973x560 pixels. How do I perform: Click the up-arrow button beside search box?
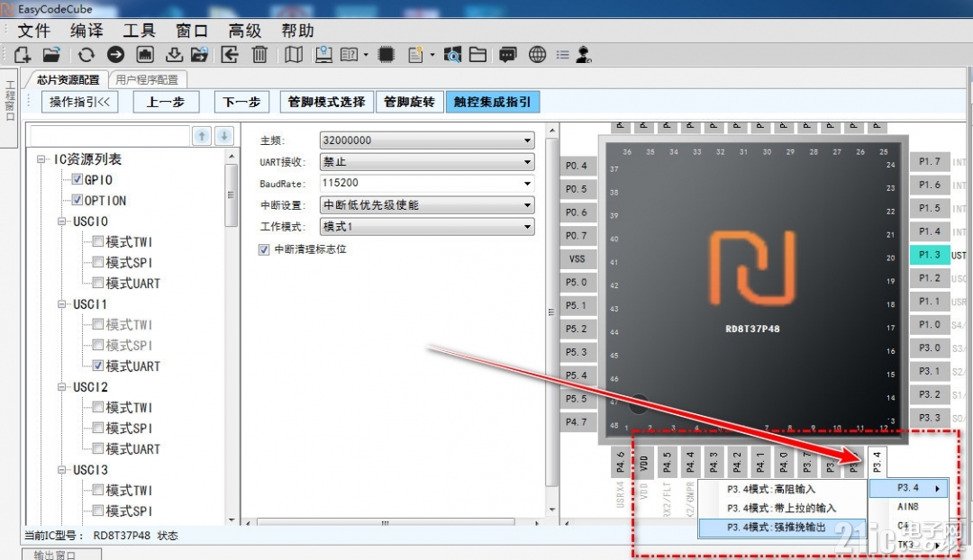click(202, 136)
